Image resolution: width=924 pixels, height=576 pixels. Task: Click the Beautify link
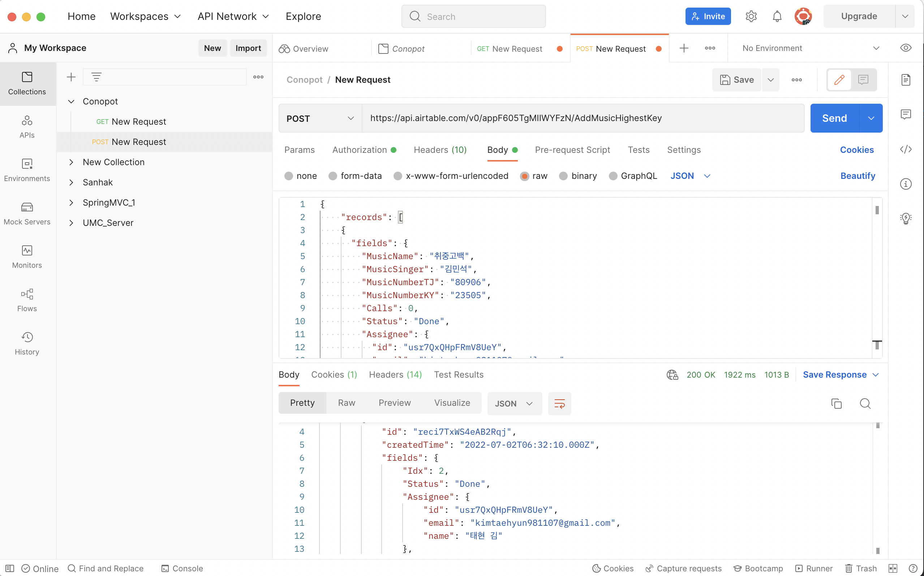tap(858, 176)
